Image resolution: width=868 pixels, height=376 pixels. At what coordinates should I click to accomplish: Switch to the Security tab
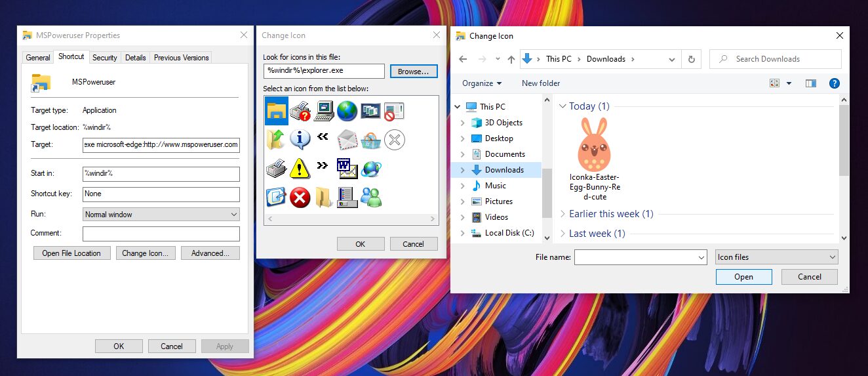pos(104,58)
